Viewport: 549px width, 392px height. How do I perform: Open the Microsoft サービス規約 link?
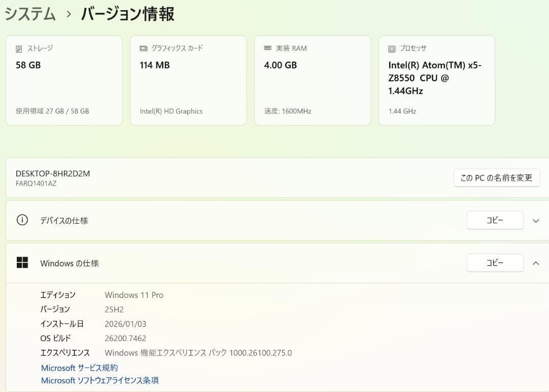[x=79, y=368]
